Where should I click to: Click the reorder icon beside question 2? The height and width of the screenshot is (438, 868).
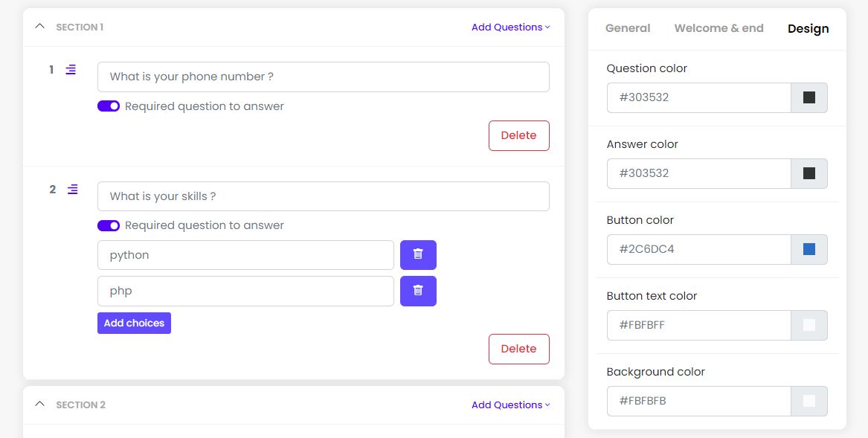pos(72,190)
